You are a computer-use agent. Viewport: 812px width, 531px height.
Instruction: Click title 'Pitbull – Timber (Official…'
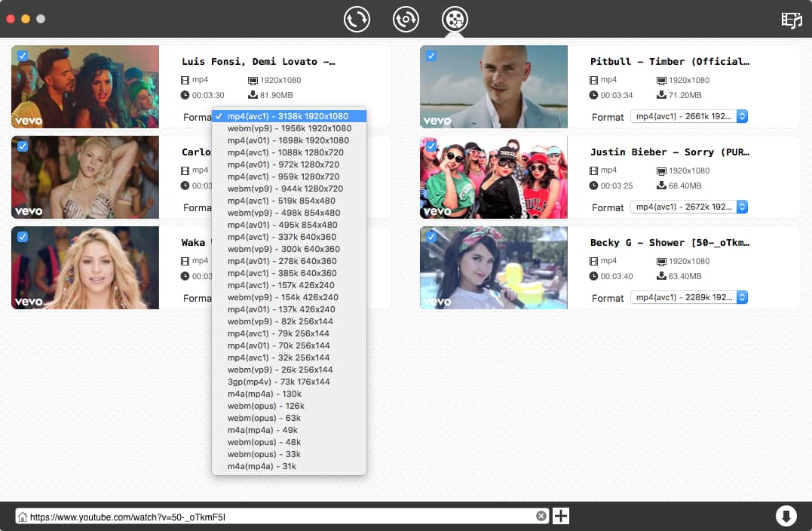pos(670,62)
